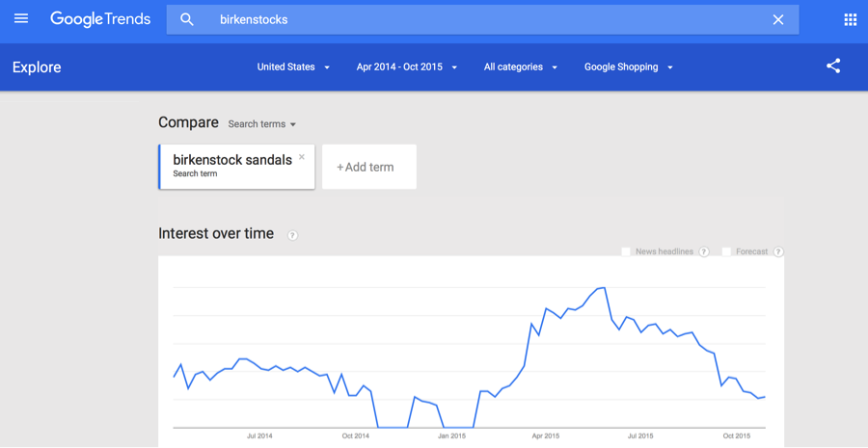868x448 pixels.
Task: Open News headlines help icon
Action: point(704,251)
